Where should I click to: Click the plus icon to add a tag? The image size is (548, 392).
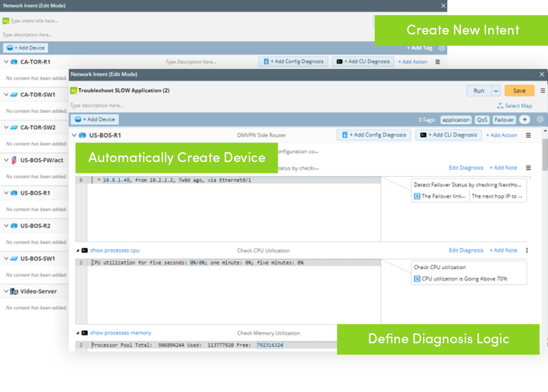click(x=524, y=119)
